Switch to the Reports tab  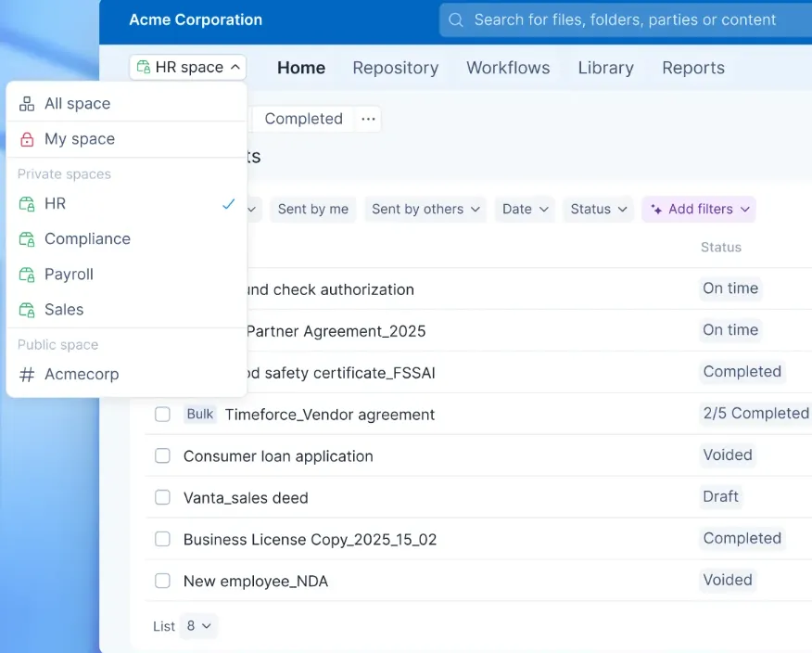point(692,68)
